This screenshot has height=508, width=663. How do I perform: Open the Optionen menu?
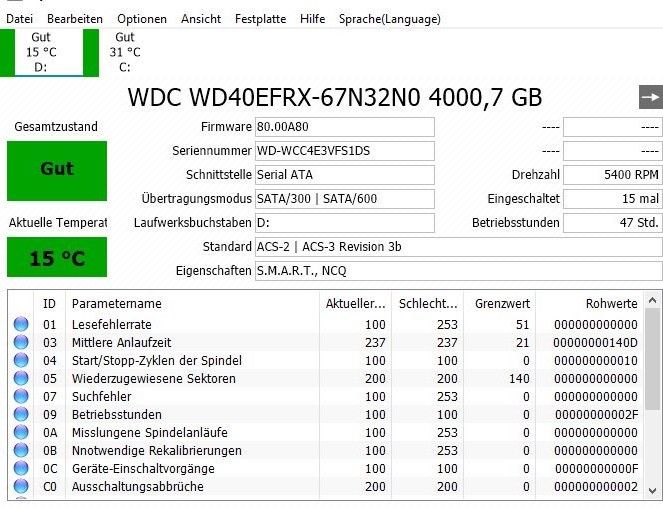142,19
